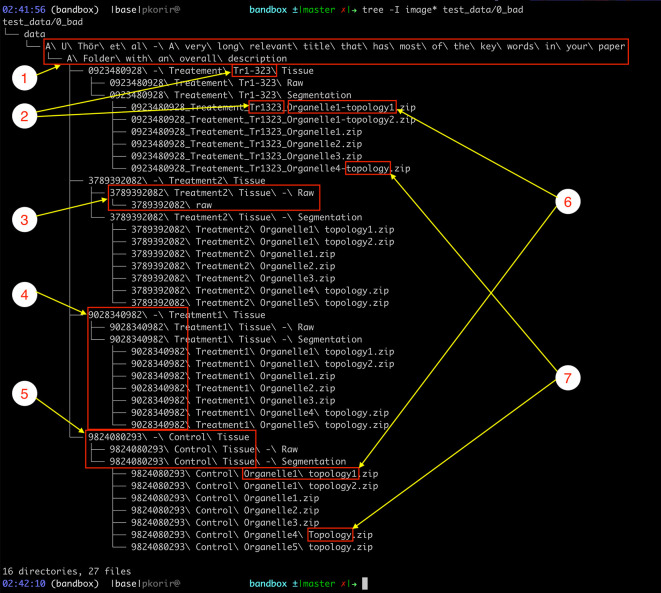This screenshot has height=593, width=661.
Task: Select A Folder with an overall description entry
Action: click(177, 58)
